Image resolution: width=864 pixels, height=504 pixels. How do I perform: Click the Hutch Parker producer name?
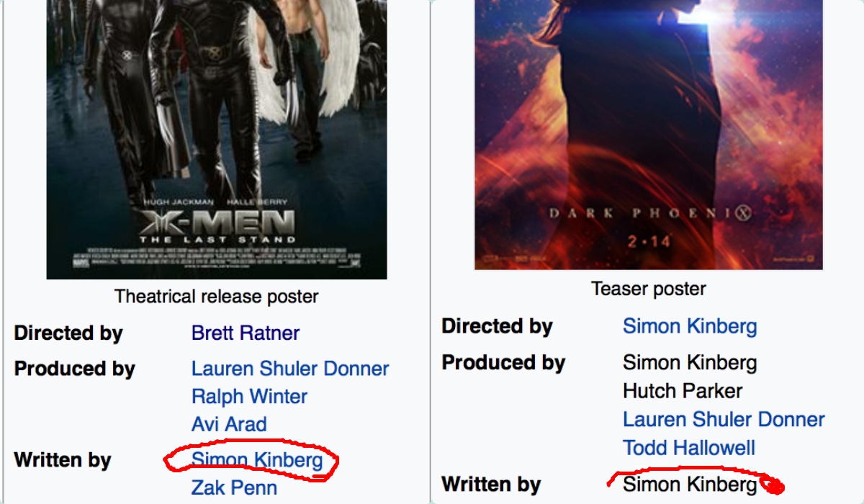683,391
